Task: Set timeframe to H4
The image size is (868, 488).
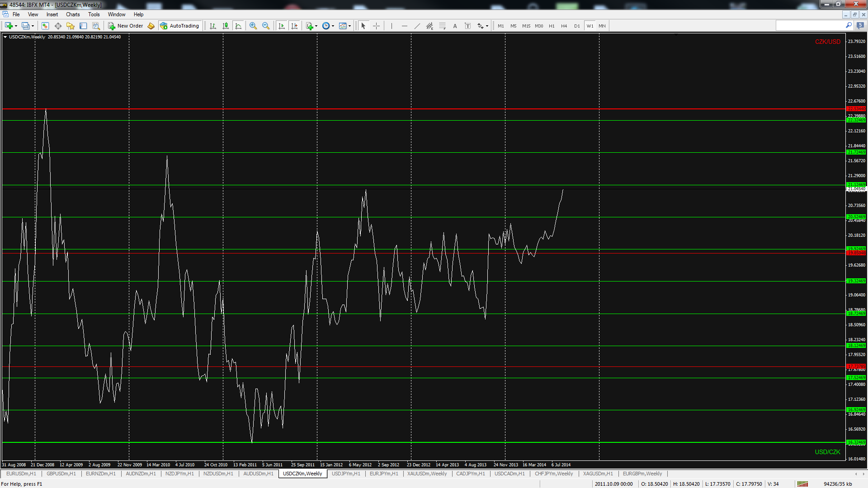Action: click(564, 26)
